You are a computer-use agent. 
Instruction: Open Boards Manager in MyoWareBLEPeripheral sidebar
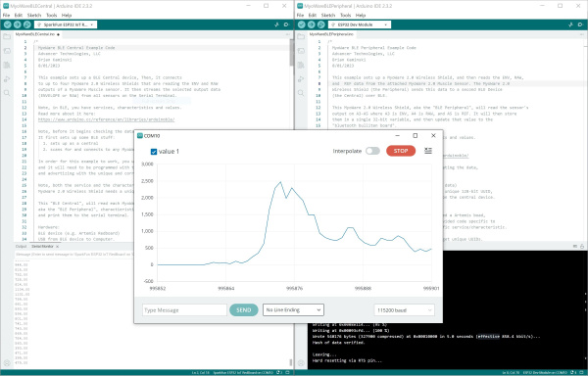[301, 51]
